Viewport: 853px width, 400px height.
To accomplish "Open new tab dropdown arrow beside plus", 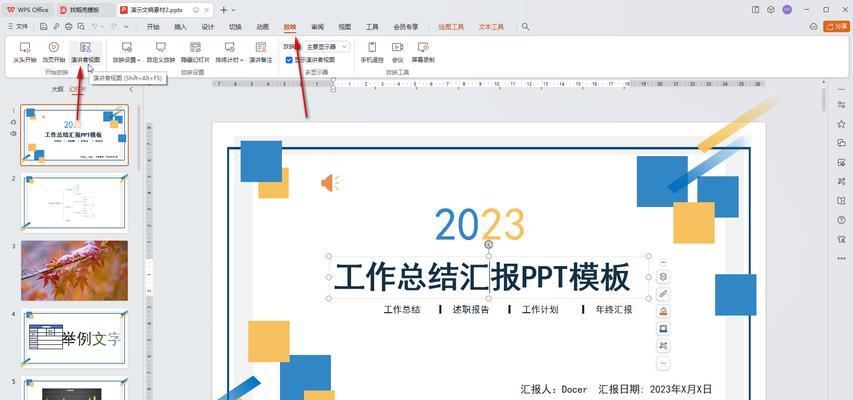I will click(234, 10).
